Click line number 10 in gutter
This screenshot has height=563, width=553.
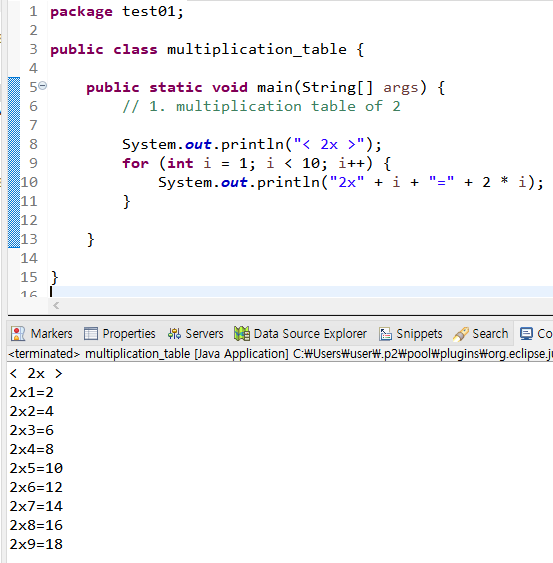click(x=29, y=182)
